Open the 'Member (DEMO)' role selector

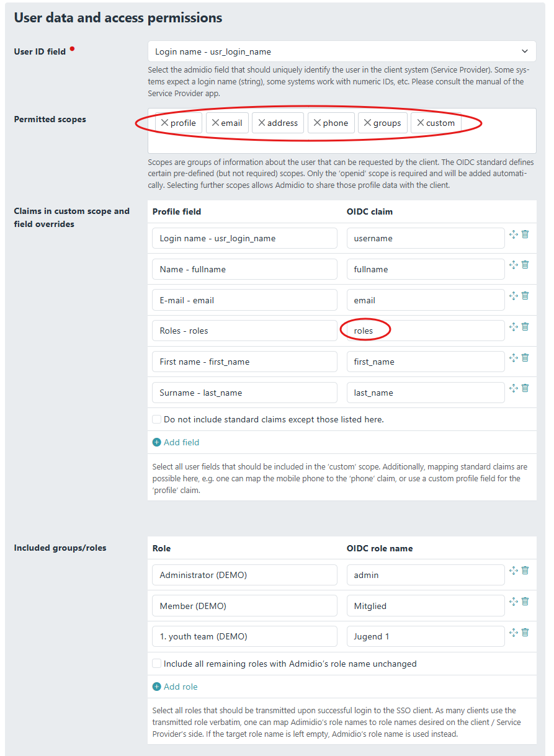pos(244,606)
